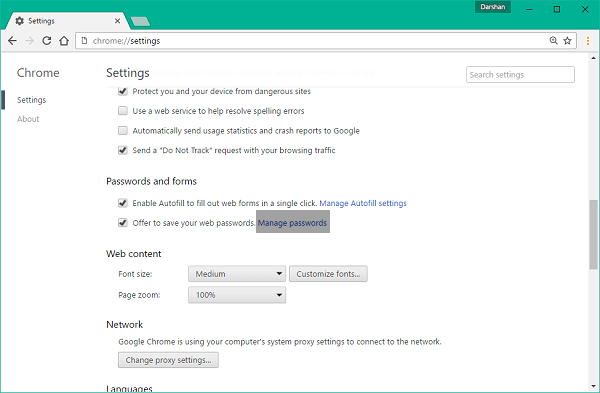
Task: Click the Passwords and forms heading
Action: point(152,181)
